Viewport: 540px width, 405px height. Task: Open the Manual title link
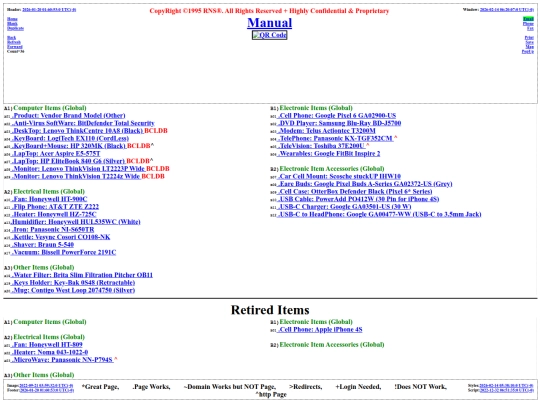269,23
